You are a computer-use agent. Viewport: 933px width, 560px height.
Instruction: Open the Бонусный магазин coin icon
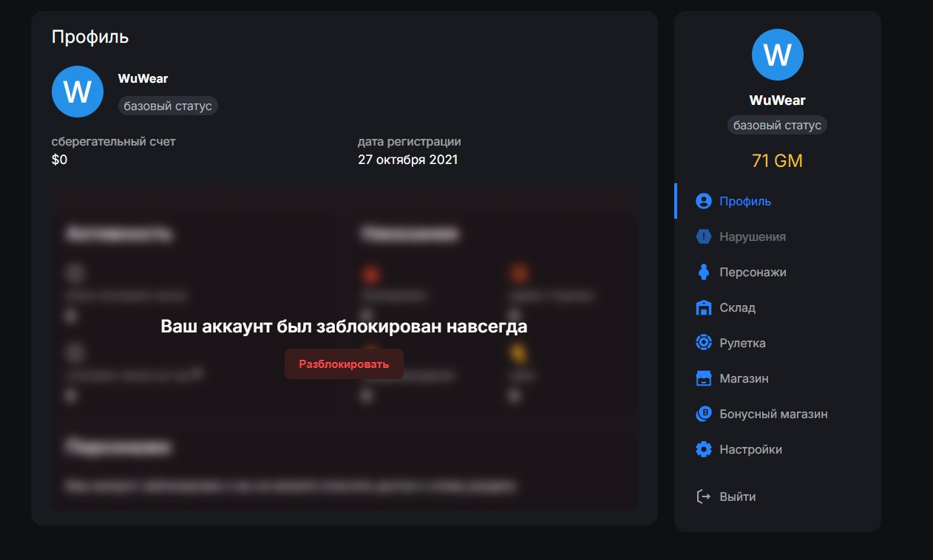coord(703,414)
